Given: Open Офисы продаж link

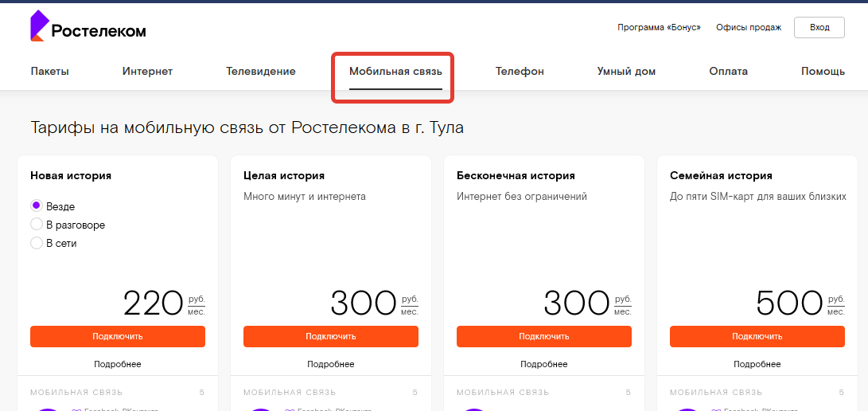Looking at the screenshot, I should pos(749,27).
